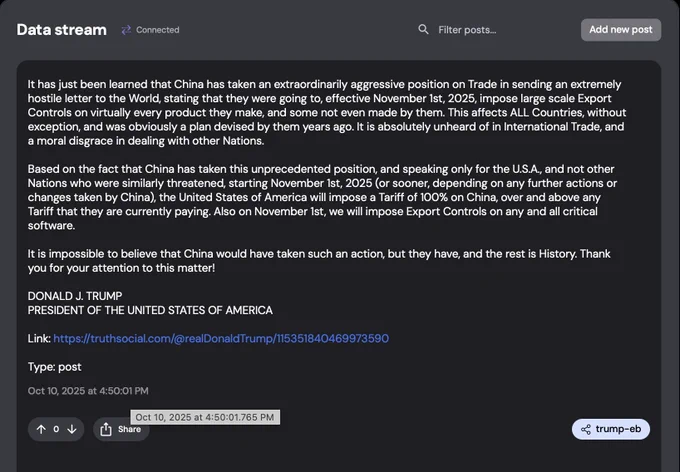680x472 pixels.
Task: Click the Data stream heading
Action: tap(62, 30)
